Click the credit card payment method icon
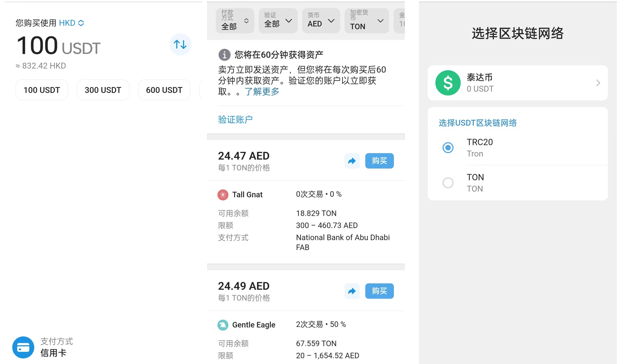 tap(23, 347)
